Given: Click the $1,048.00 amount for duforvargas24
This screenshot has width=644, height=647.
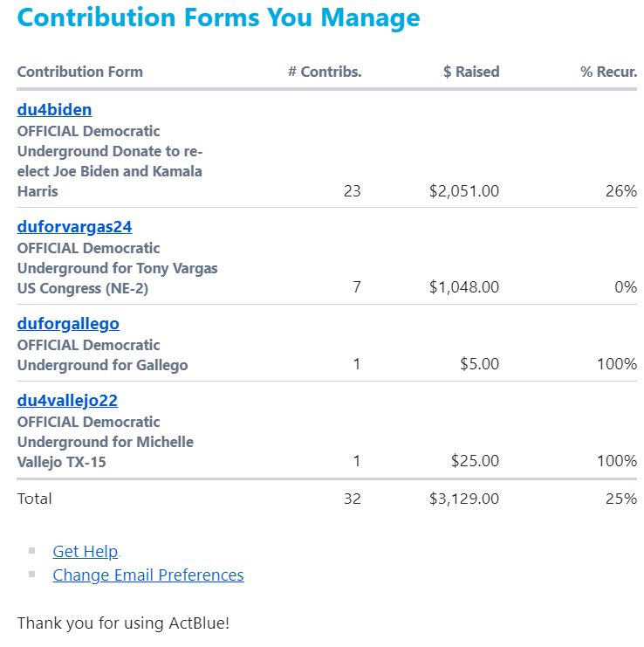Looking at the screenshot, I should pyautogui.click(x=464, y=286).
